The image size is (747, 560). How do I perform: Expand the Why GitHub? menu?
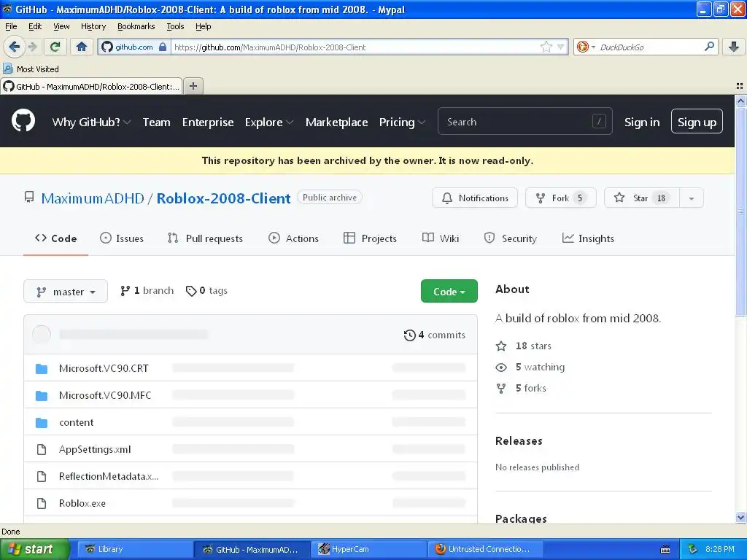(x=91, y=122)
